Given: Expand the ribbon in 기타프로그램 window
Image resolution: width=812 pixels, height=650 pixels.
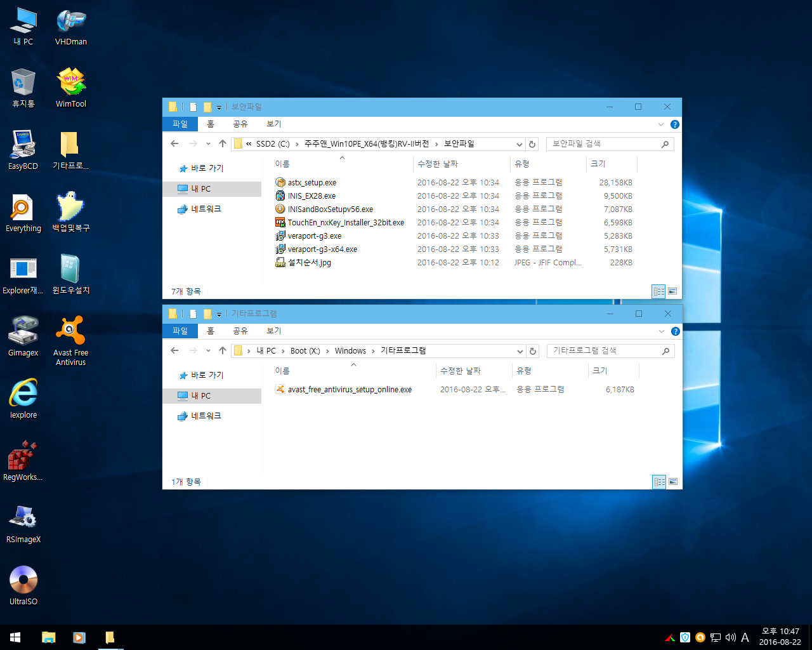Looking at the screenshot, I should (662, 331).
